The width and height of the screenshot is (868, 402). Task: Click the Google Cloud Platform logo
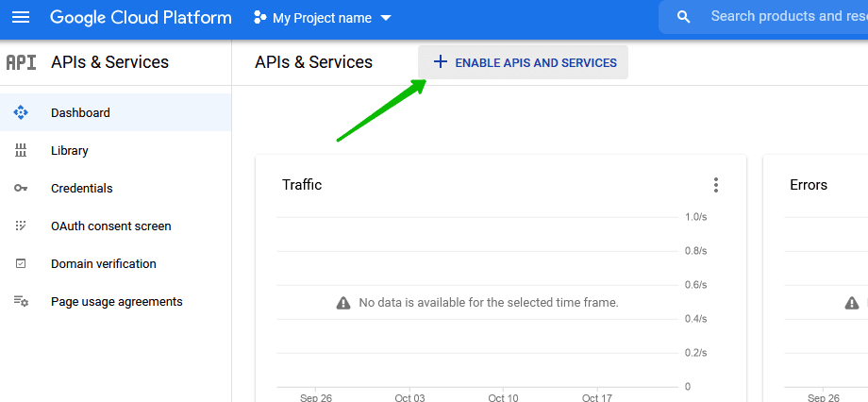point(141,18)
